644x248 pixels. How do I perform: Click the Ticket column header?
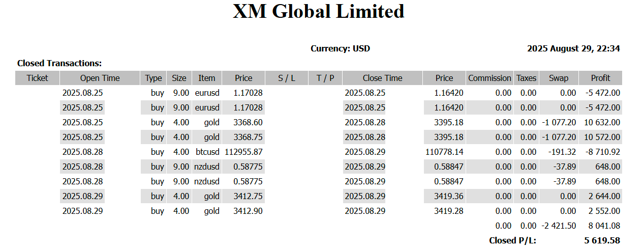click(38, 78)
